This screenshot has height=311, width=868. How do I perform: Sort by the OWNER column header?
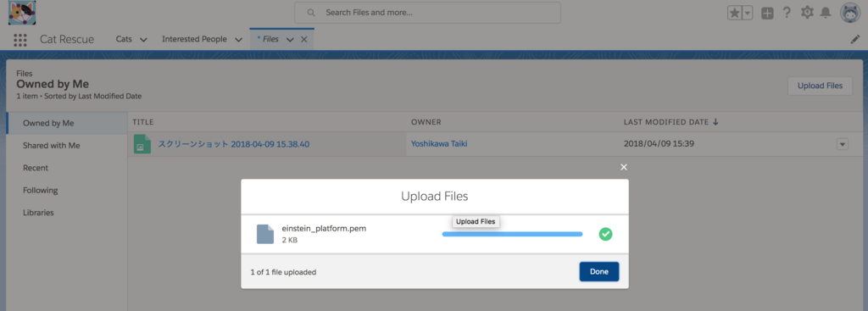click(x=426, y=122)
